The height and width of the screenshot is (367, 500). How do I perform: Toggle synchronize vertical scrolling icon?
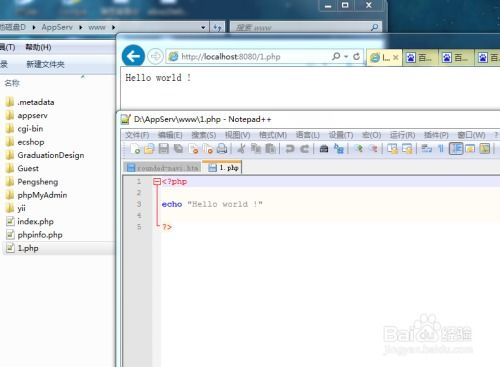[392, 149]
